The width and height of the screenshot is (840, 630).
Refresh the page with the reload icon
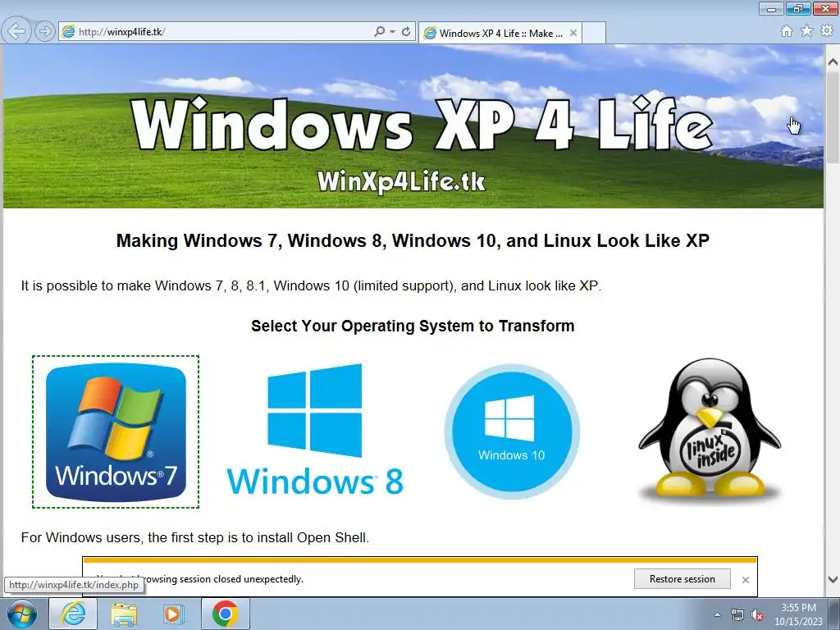[406, 32]
